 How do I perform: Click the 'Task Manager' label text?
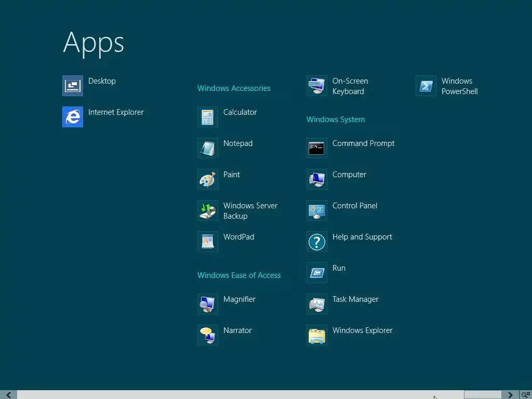355,299
